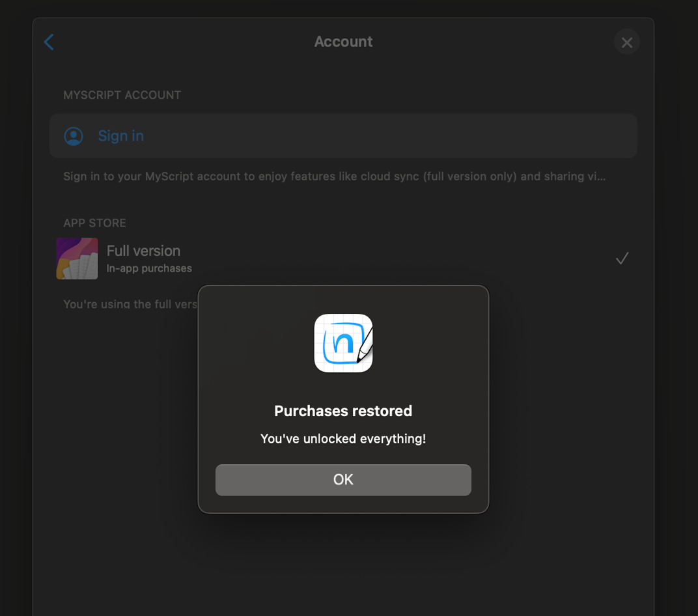The height and width of the screenshot is (616, 698).
Task: Go back with the blue chevron arrow
Action: click(49, 42)
